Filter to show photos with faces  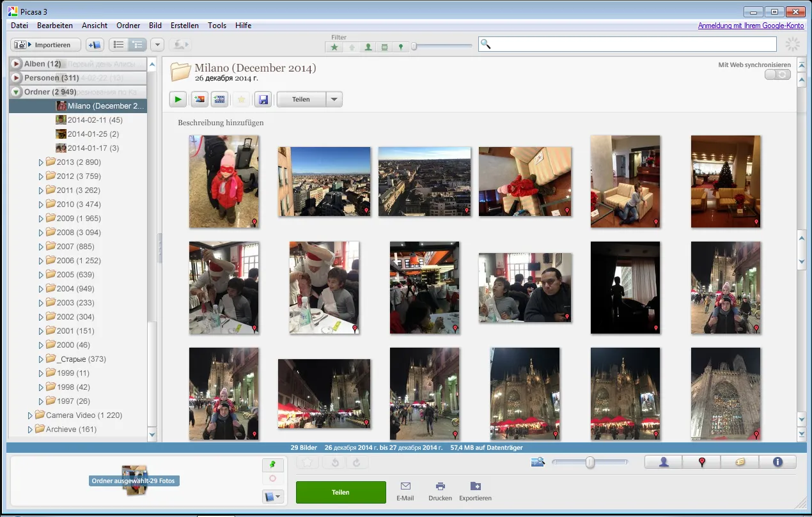[x=368, y=47]
